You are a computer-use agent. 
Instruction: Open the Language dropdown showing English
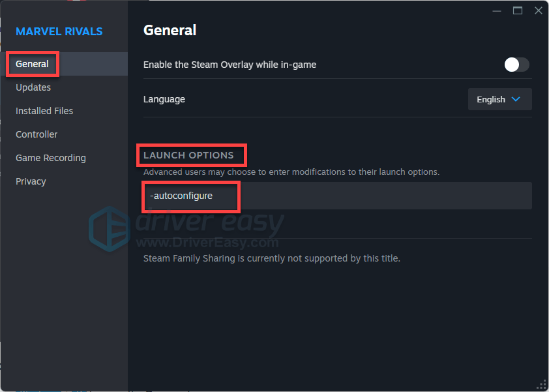(499, 99)
